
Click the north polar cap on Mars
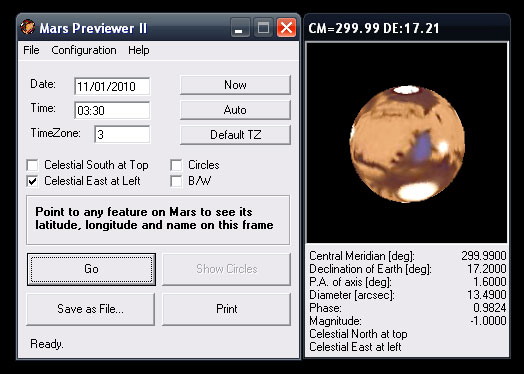[406, 90]
